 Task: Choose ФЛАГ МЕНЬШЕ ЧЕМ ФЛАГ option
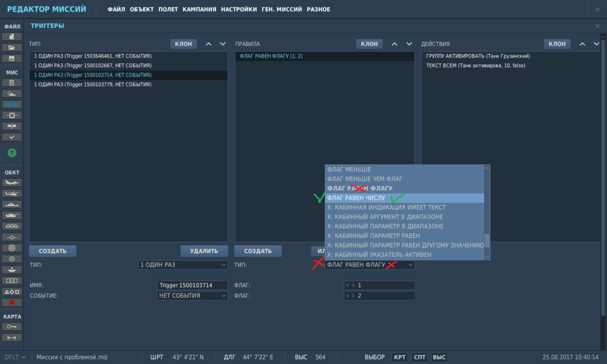tap(404, 179)
